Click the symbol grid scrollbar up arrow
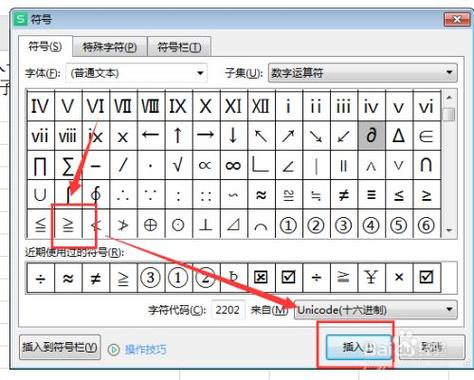This screenshot has height=380, width=474. click(449, 98)
